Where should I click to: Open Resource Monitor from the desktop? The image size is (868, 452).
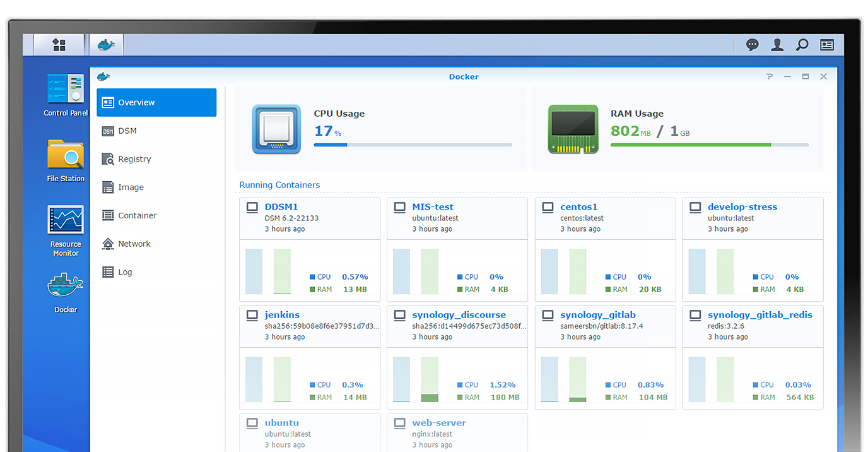click(x=65, y=220)
